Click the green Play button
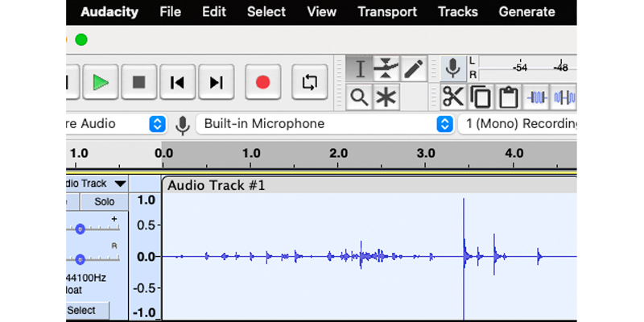 [101, 82]
